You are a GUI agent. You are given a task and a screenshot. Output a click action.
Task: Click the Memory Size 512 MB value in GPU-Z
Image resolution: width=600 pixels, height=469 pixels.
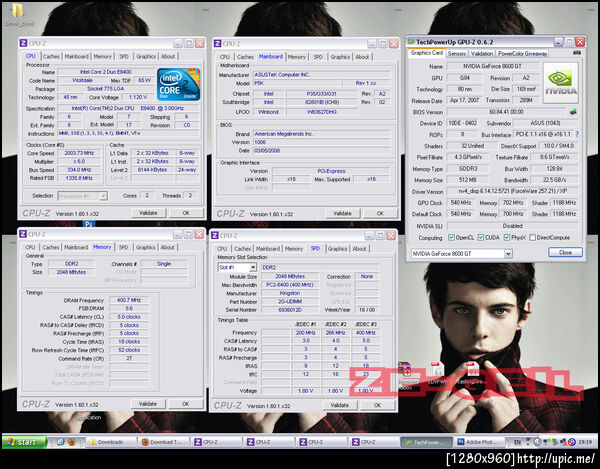(467, 180)
